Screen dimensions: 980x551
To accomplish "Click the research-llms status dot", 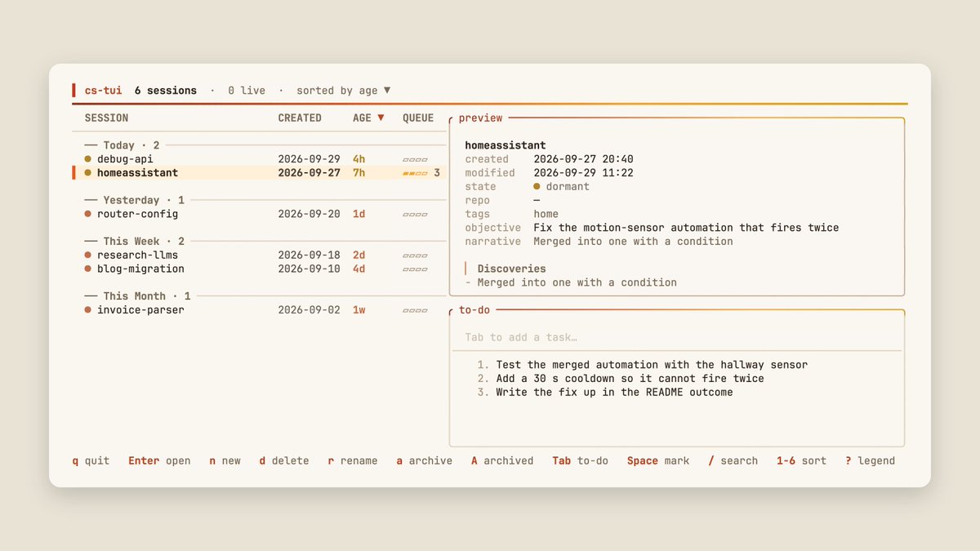I will [x=87, y=256].
